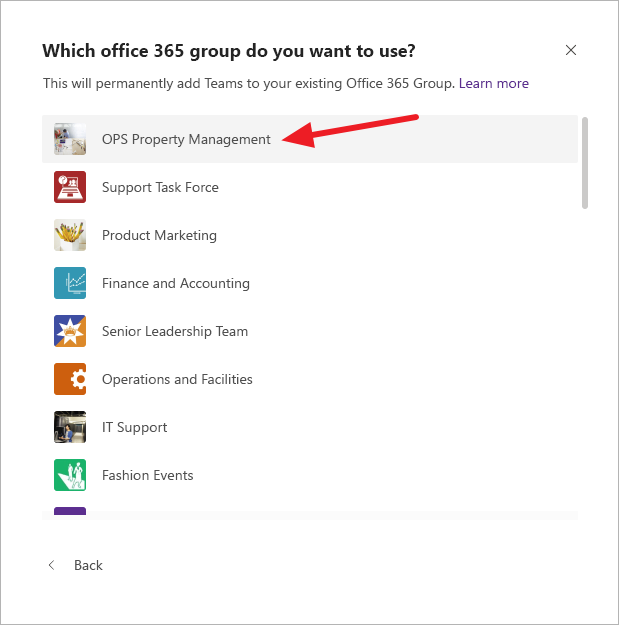The image size is (619, 625).
Task: Pick the Product Marketing group name
Action: point(159,236)
